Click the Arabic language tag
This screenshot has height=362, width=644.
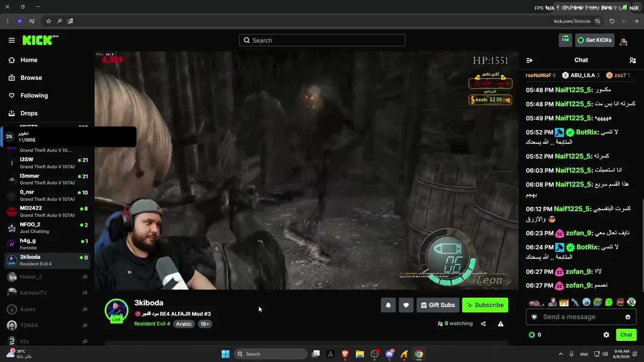184,324
